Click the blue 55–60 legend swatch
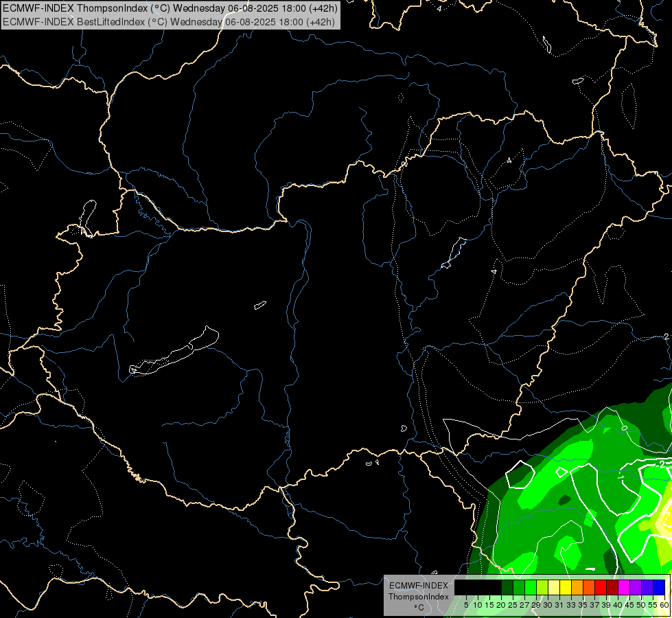 659,587
